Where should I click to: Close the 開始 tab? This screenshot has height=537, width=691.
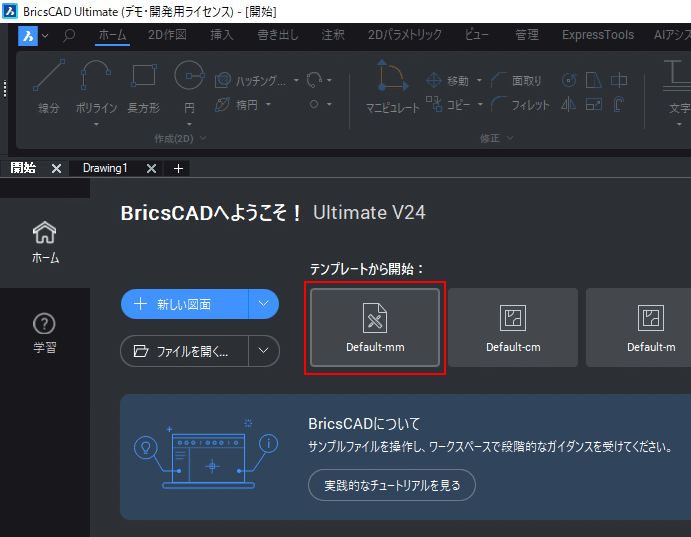point(56,168)
